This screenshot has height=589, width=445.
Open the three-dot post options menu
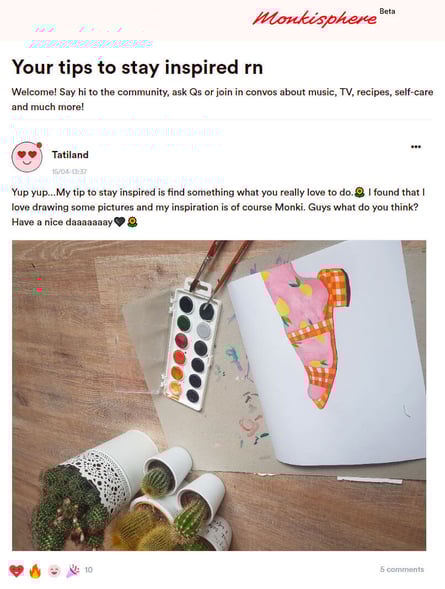click(x=416, y=146)
